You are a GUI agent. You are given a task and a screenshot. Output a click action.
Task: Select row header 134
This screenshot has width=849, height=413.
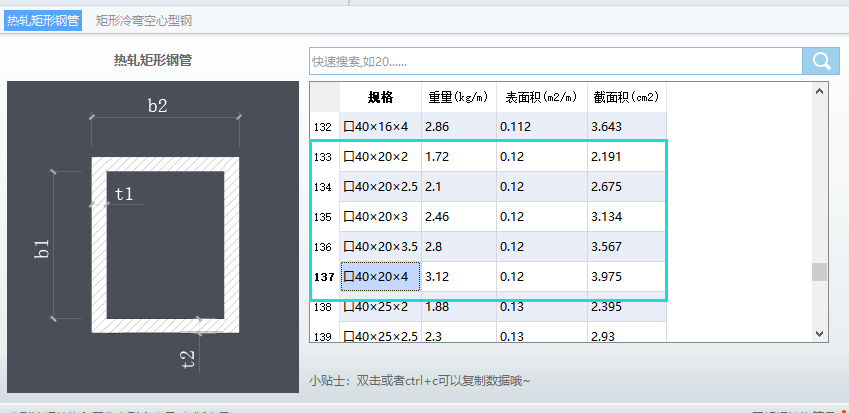pyautogui.click(x=325, y=187)
